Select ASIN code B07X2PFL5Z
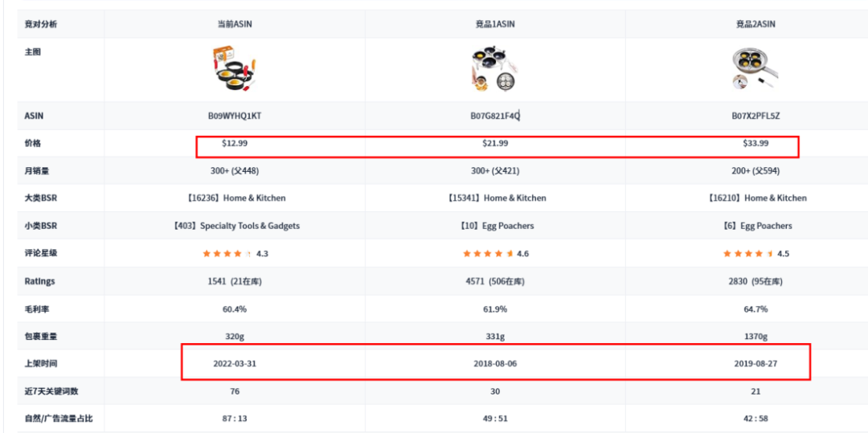 pos(755,116)
